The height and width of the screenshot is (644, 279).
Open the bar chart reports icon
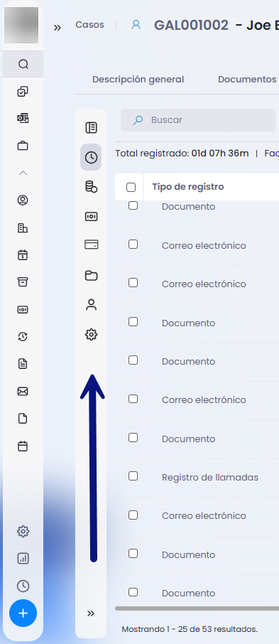point(23,559)
